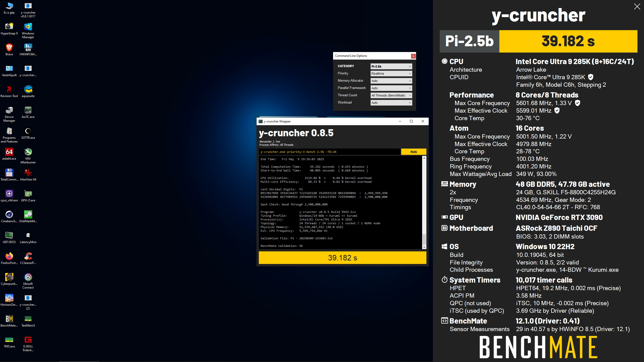
Task: Open the cpuz_x64.exe icon
Action: (x=9, y=196)
